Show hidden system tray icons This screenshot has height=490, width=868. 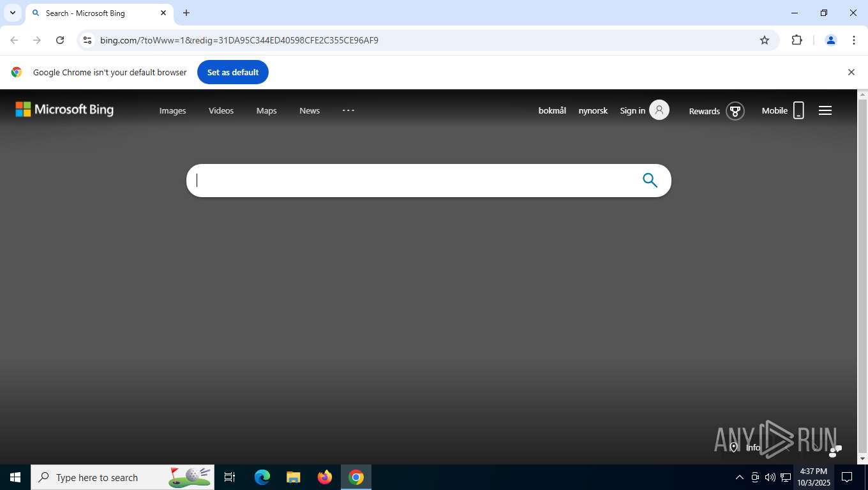(740, 477)
